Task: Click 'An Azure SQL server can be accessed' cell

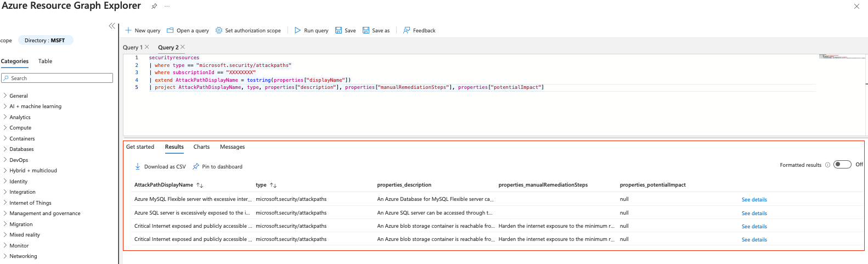Action: [435, 213]
